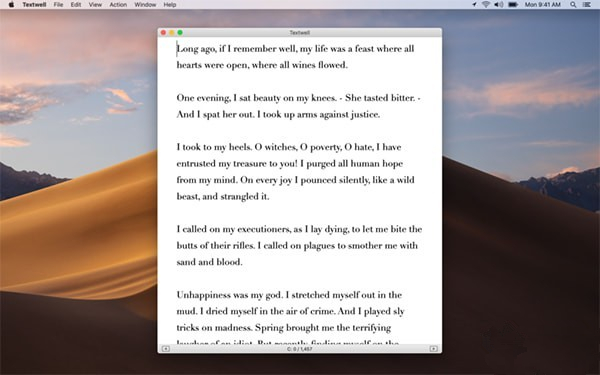Click the bottom-right arrow button in Textwell
This screenshot has width=600, height=375.
click(x=434, y=349)
